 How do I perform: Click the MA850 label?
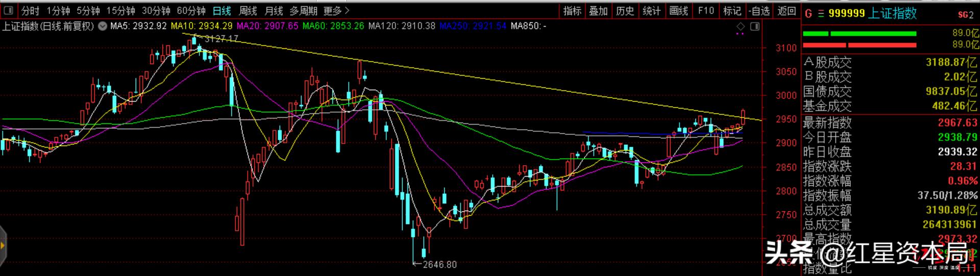(x=528, y=26)
